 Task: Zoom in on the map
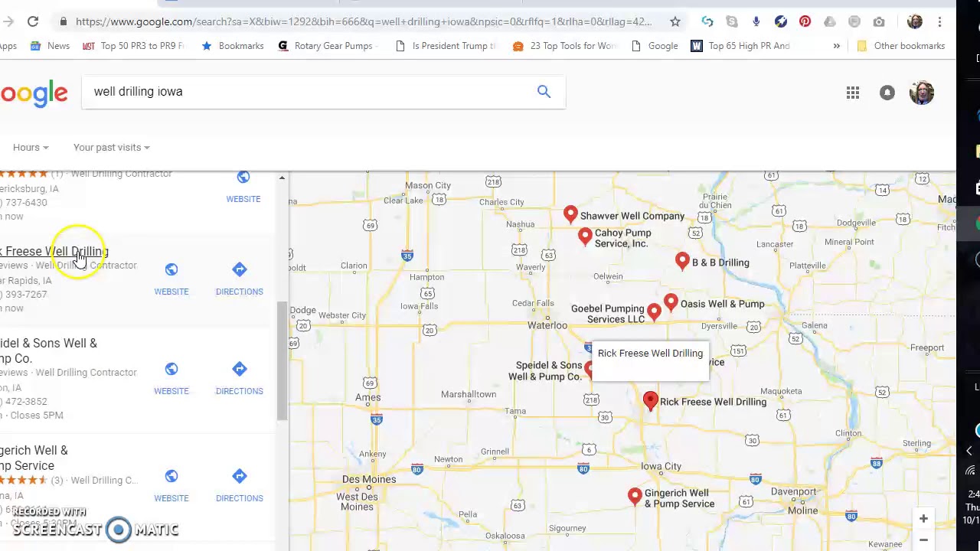point(923,519)
